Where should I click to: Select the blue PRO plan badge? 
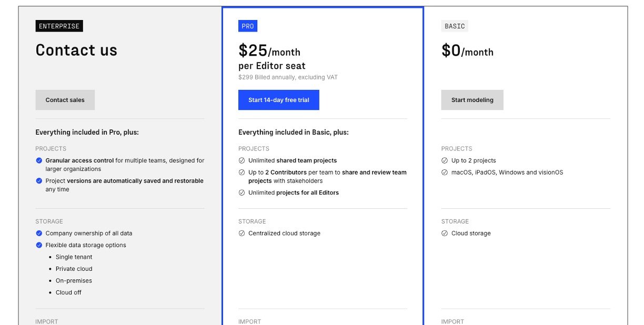pyautogui.click(x=248, y=26)
